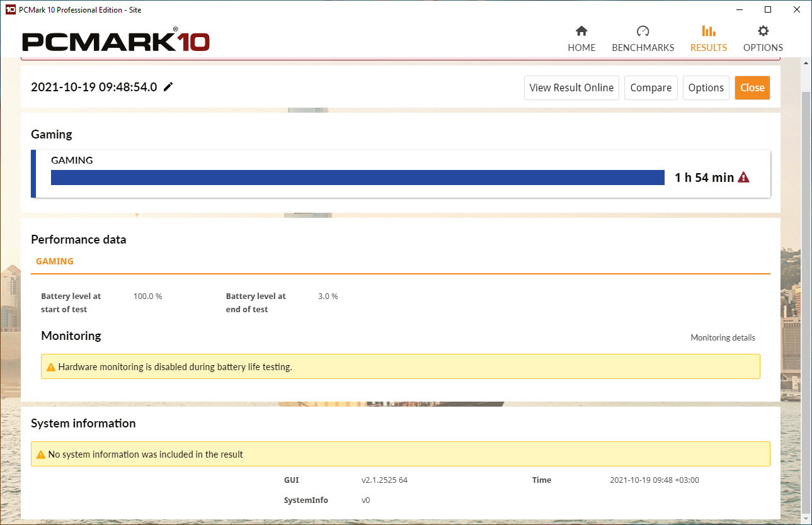
Task: Switch to the Results tab
Action: [x=709, y=39]
